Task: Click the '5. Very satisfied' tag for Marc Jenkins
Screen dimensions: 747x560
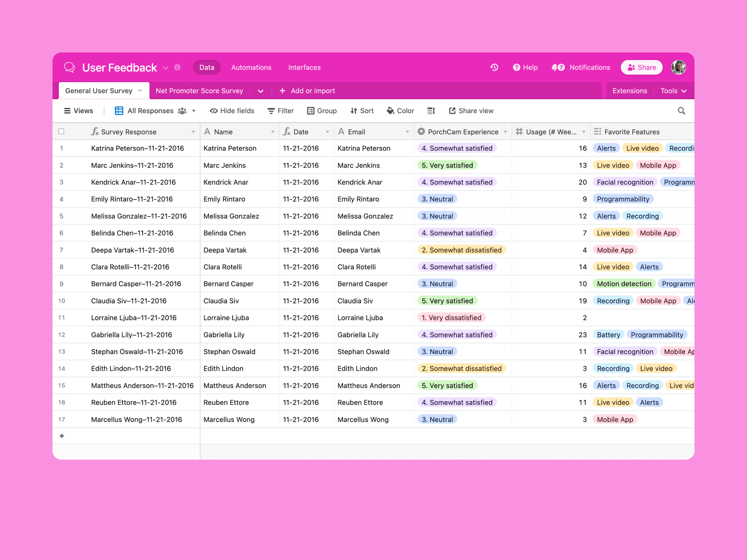Action: point(447,165)
